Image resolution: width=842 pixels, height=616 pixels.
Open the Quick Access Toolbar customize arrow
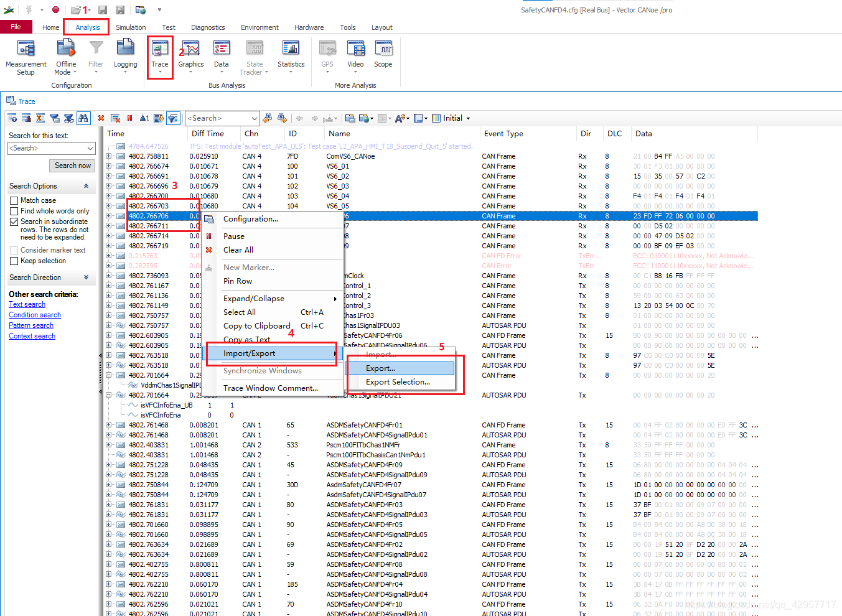(159, 9)
